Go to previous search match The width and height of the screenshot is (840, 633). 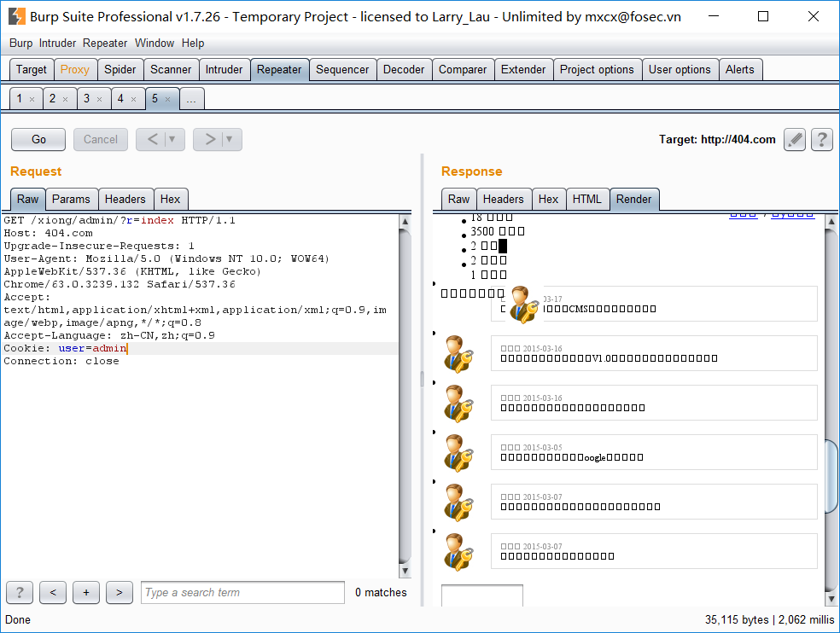[53, 592]
